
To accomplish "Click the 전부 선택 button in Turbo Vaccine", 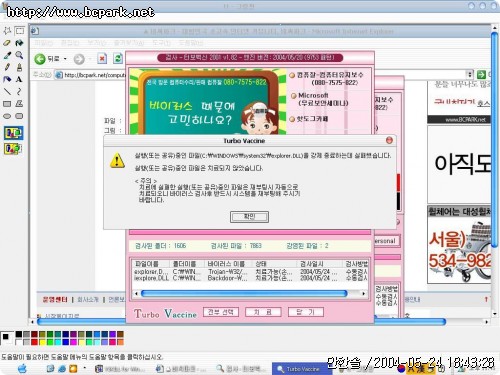I will 221,312.
